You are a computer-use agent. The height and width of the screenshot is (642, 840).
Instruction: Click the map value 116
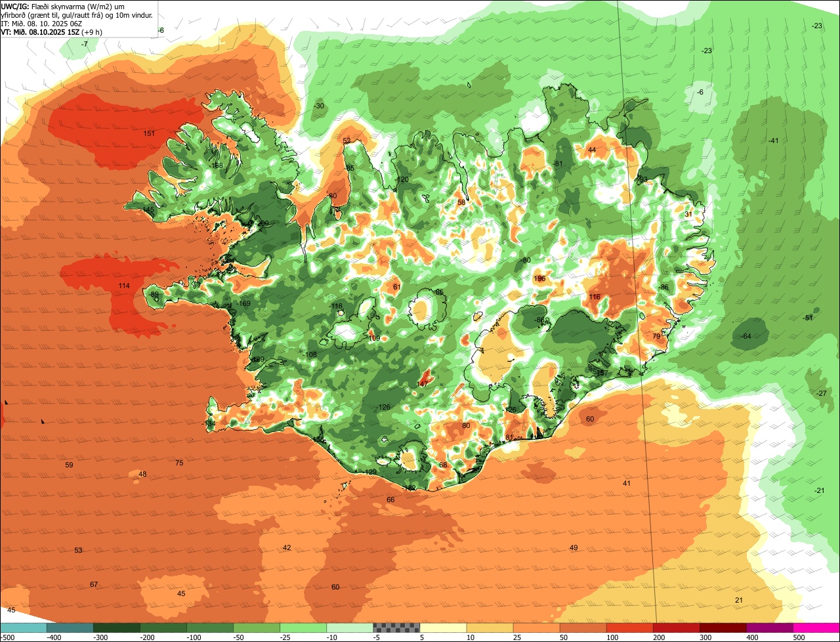coord(595,297)
